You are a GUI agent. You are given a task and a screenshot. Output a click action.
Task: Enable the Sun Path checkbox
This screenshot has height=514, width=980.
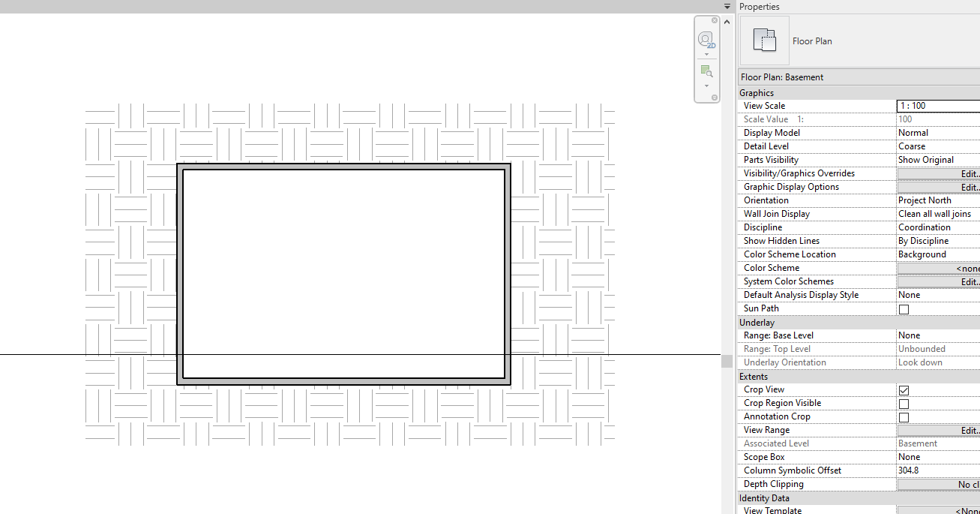(x=904, y=308)
